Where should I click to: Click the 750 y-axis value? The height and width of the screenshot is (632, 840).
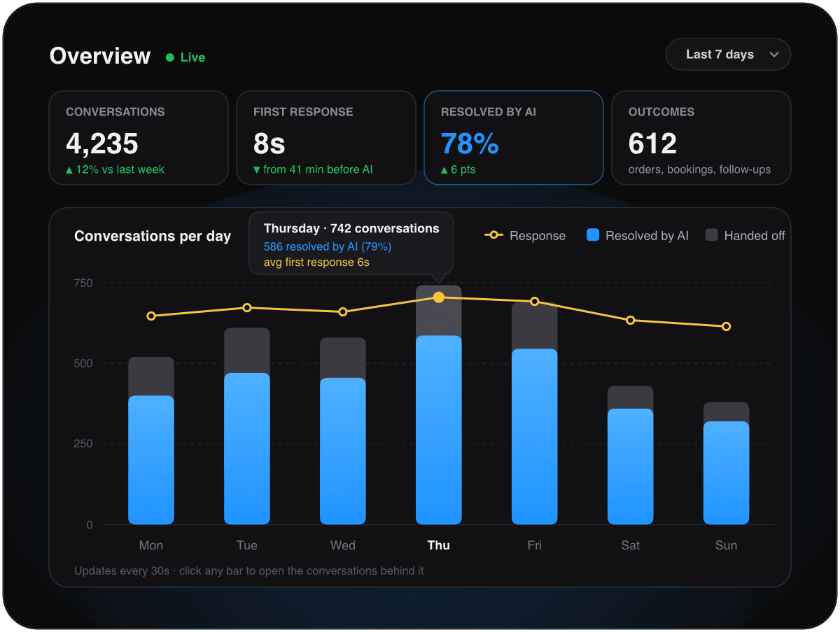[83, 283]
